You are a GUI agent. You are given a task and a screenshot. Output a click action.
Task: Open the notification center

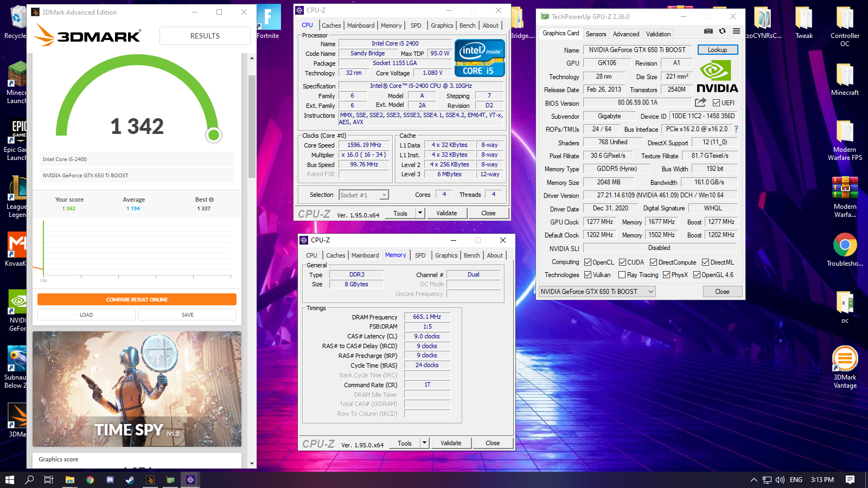point(850,480)
